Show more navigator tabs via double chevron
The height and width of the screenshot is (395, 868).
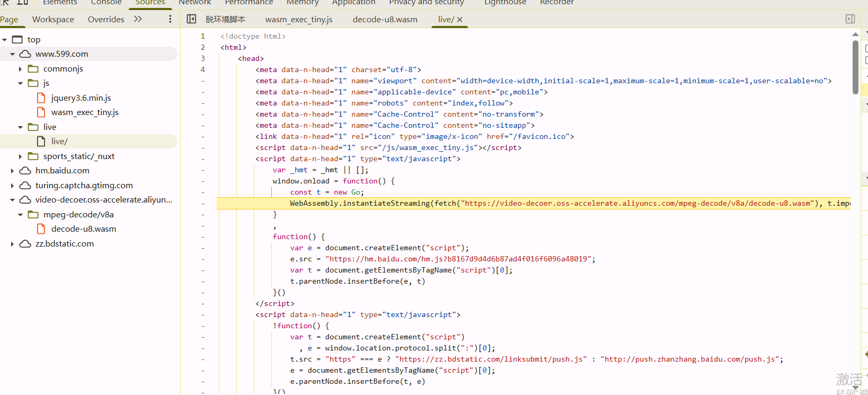(138, 19)
